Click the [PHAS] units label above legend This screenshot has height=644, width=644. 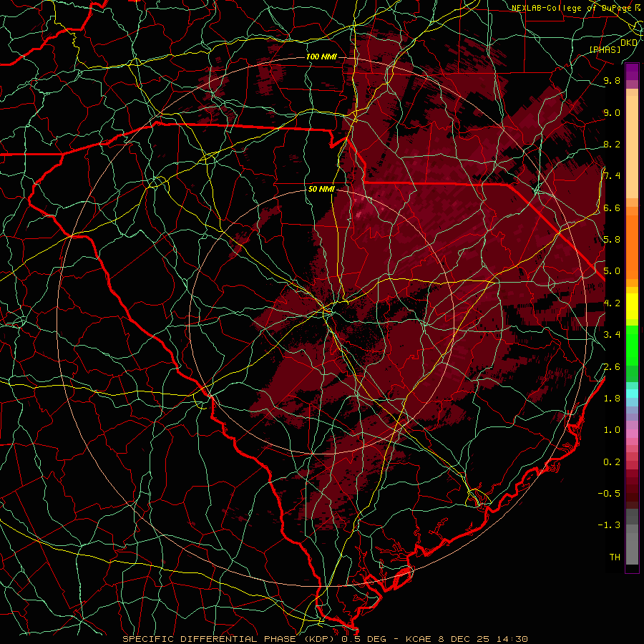pyautogui.click(x=605, y=49)
